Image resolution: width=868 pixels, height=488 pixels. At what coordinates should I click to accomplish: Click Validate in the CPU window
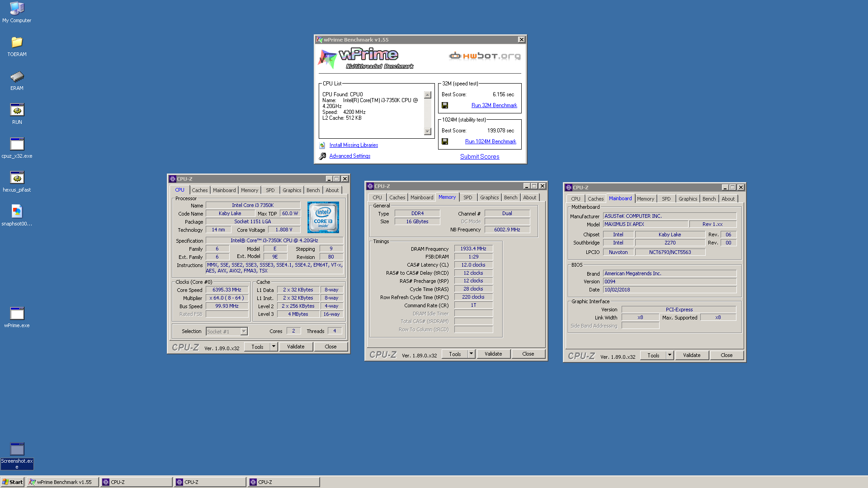tap(296, 347)
